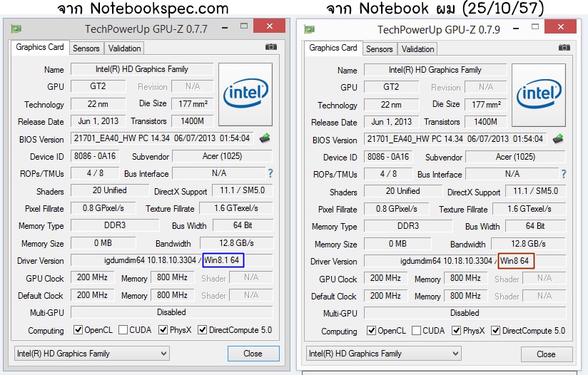Click Die Size 177 mm² in GPU-Z 0.7.7

[193, 104]
